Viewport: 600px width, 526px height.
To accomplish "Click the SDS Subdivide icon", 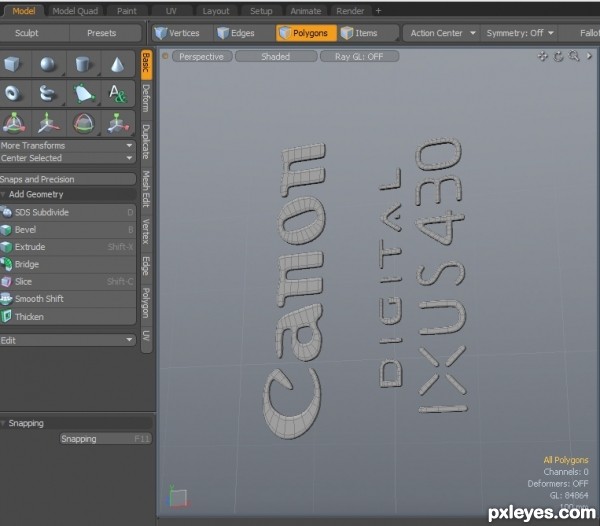I will click(x=6, y=212).
